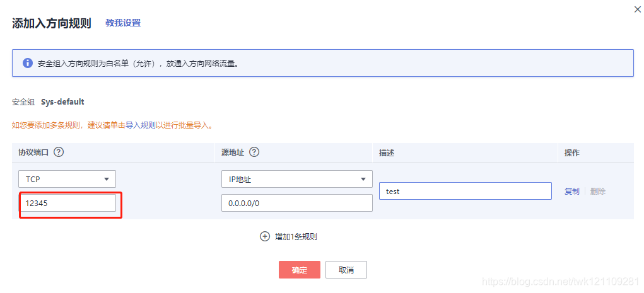Open the TCP protocol dropdown
The image size is (644, 293).
67,179
